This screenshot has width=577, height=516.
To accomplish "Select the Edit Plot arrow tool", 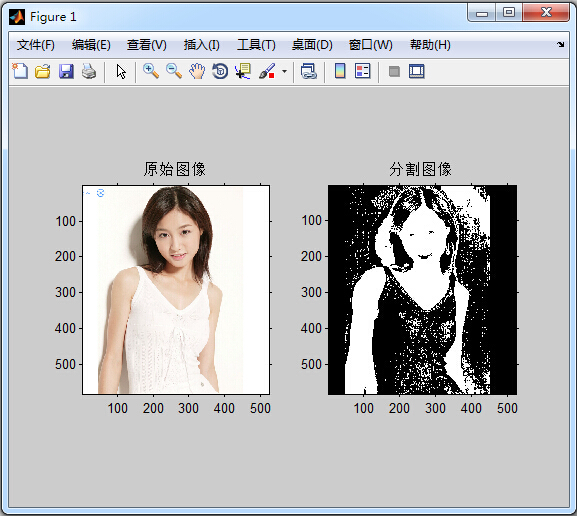I will pos(121,71).
